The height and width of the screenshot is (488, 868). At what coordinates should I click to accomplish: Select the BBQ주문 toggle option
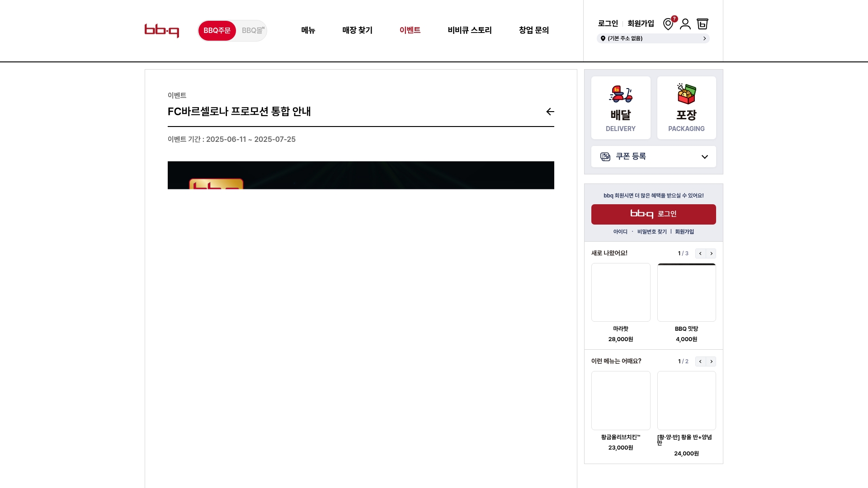click(x=217, y=31)
